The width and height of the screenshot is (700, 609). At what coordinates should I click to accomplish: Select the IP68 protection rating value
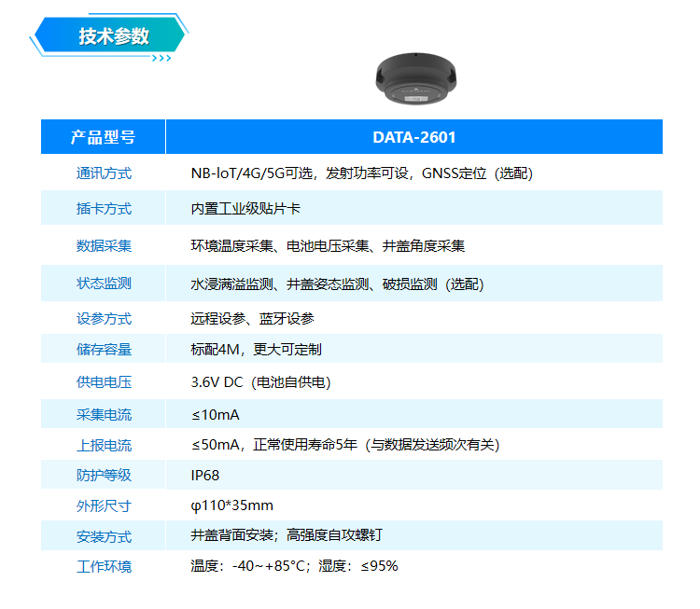point(205,476)
